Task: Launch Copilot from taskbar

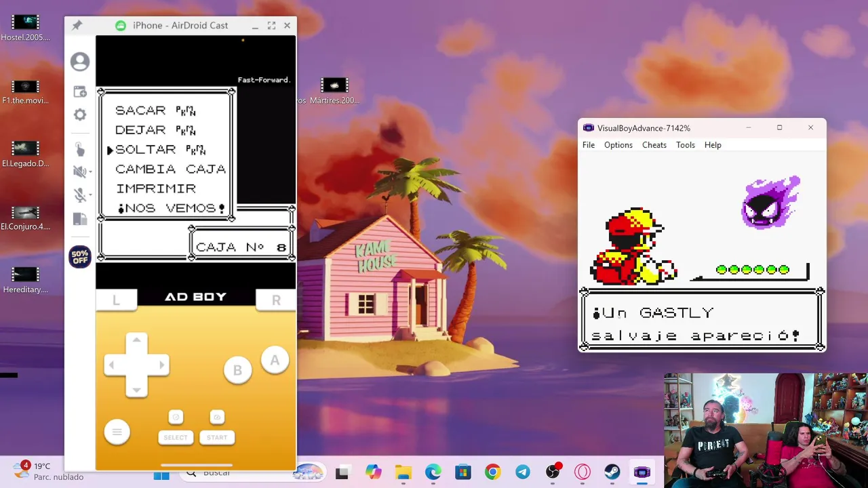Action: coord(372,472)
